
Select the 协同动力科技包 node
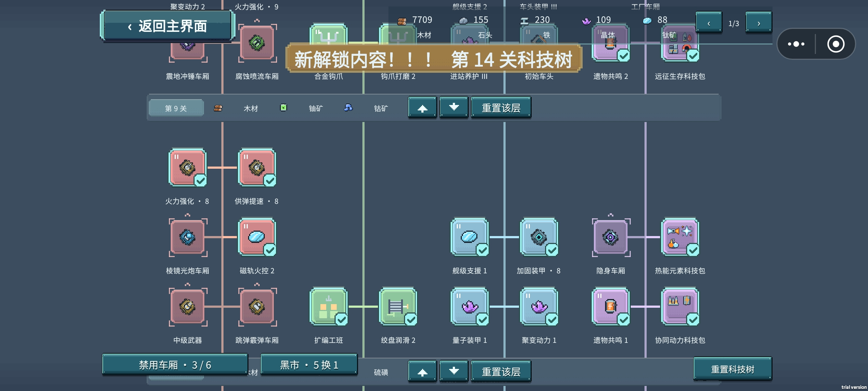pyautogui.click(x=680, y=307)
